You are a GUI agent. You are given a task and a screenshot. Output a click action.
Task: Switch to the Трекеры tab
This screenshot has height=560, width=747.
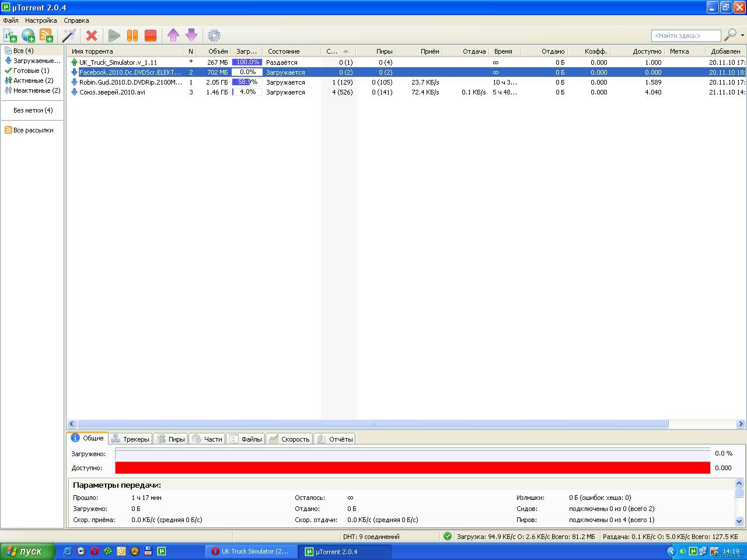(x=130, y=439)
